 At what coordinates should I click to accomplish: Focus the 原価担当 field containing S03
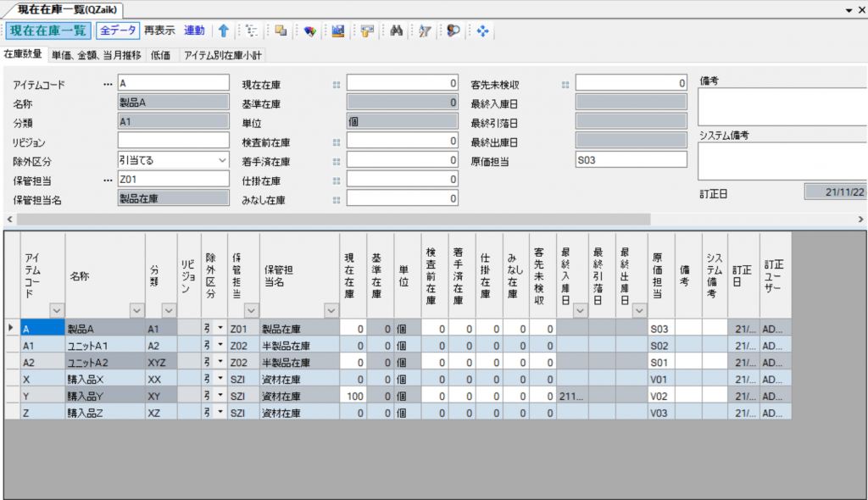click(x=631, y=160)
